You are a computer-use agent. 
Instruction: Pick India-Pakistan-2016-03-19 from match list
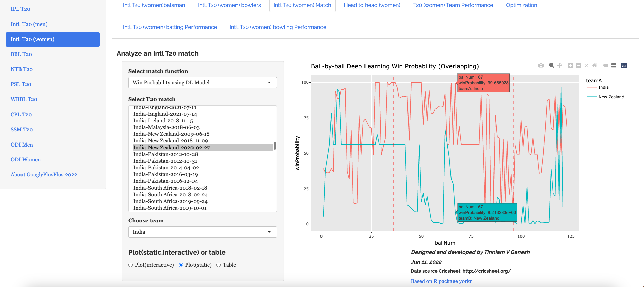(x=165, y=174)
